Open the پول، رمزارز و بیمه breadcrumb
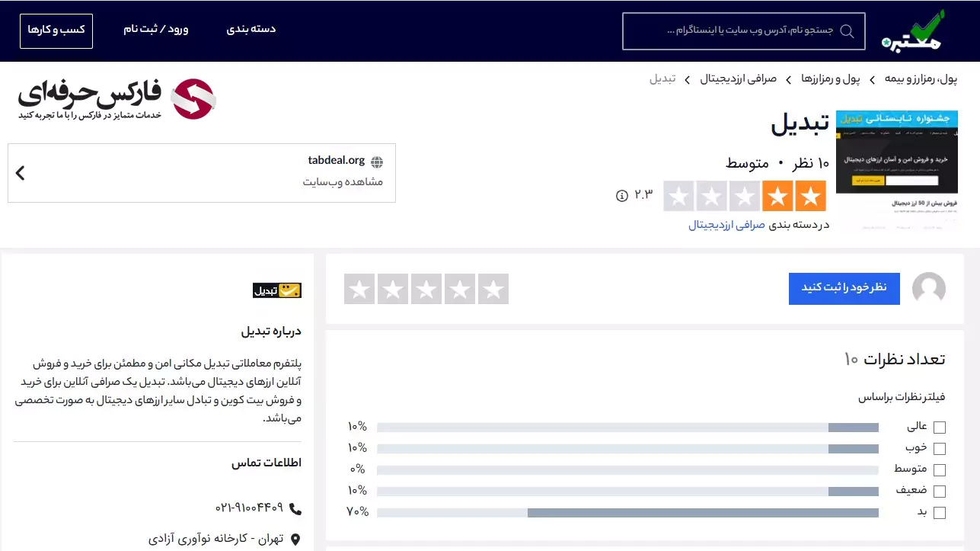Viewport: 980px width, 551px height. (921, 78)
